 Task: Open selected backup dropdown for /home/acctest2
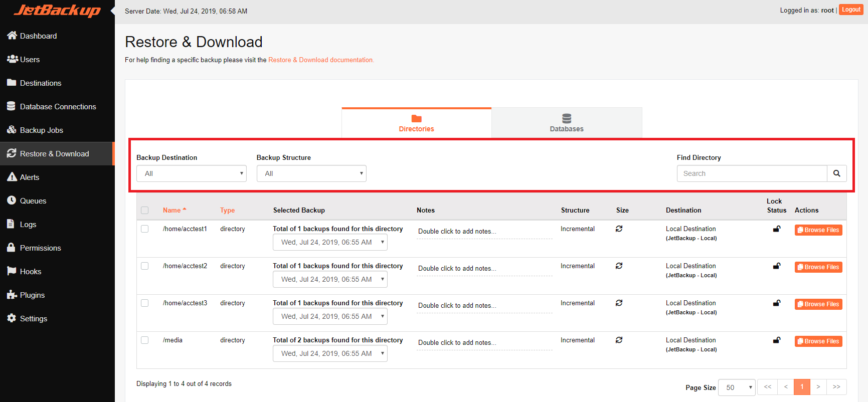pyautogui.click(x=330, y=279)
